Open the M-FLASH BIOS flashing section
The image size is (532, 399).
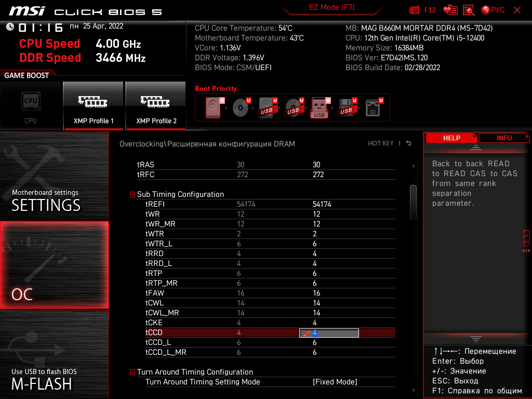tap(54, 354)
